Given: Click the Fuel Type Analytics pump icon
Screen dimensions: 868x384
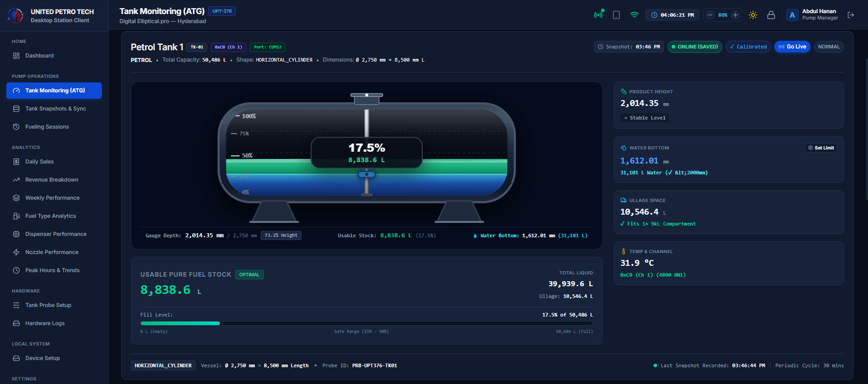Looking at the screenshot, I should point(16,216).
